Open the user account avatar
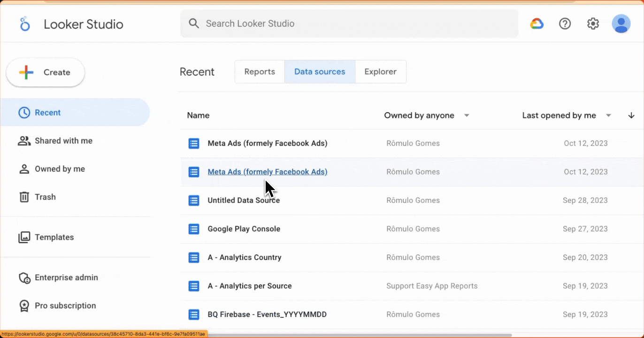644x338 pixels. 621,23
